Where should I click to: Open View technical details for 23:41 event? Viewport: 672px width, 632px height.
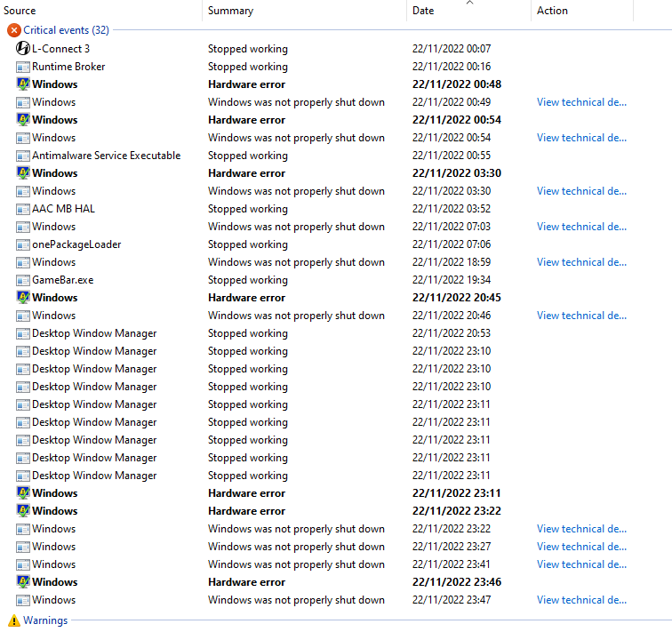pos(581,564)
